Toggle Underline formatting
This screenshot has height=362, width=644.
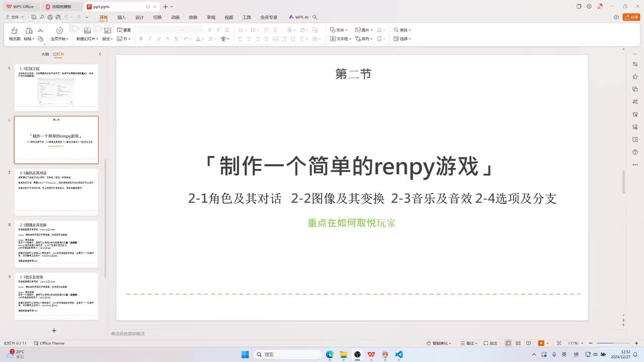coord(158,39)
